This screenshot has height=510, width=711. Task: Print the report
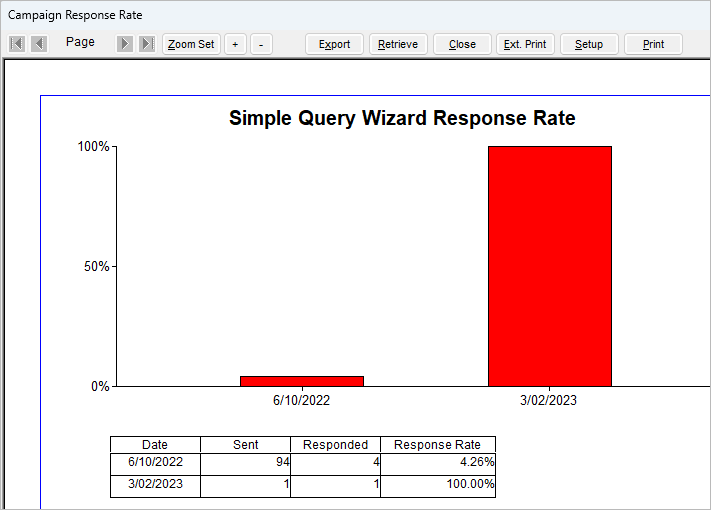click(x=653, y=44)
